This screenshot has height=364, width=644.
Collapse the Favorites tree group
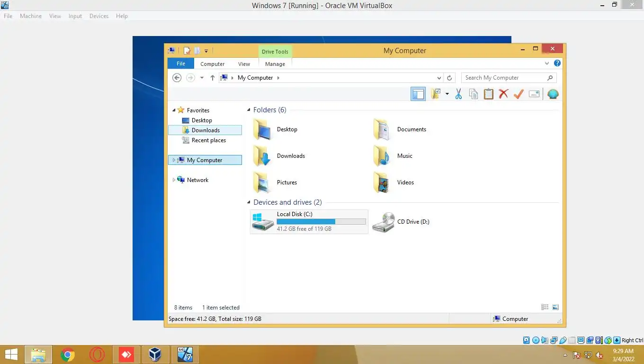tap(173, 110)
